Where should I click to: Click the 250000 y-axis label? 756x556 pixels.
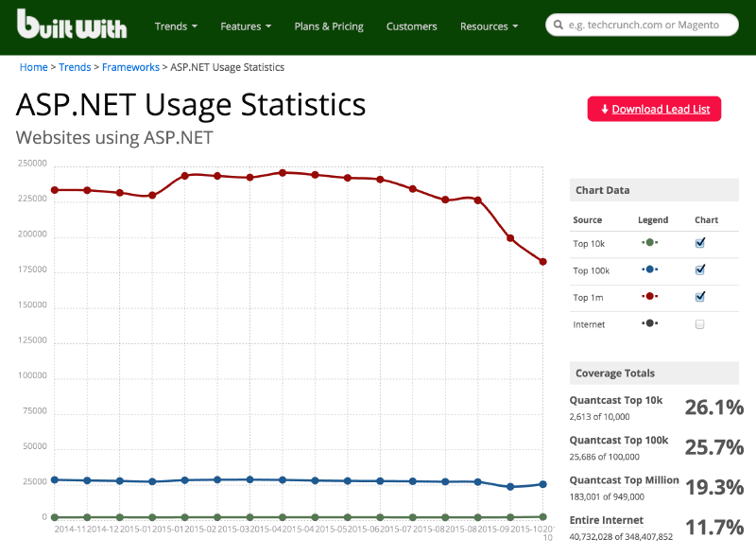click(32, 164)
